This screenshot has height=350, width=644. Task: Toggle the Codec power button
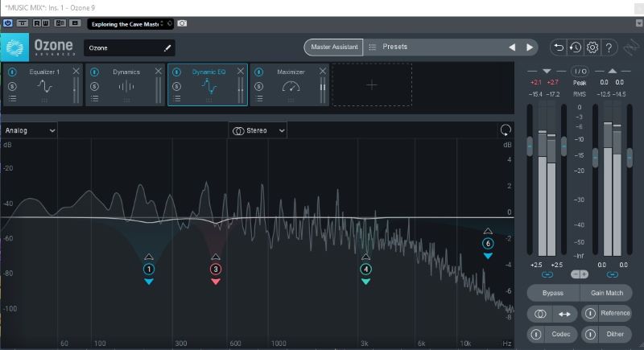pos(535,335)
